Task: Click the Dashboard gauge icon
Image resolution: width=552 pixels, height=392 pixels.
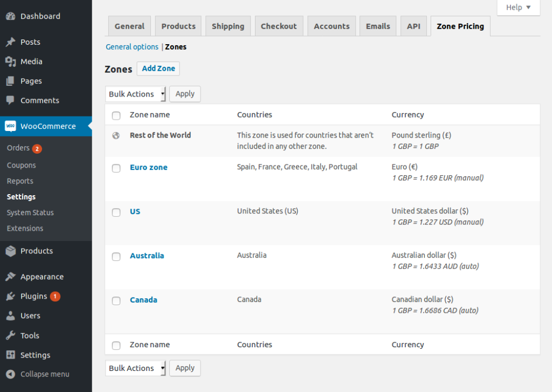Action: pos(10,16)
